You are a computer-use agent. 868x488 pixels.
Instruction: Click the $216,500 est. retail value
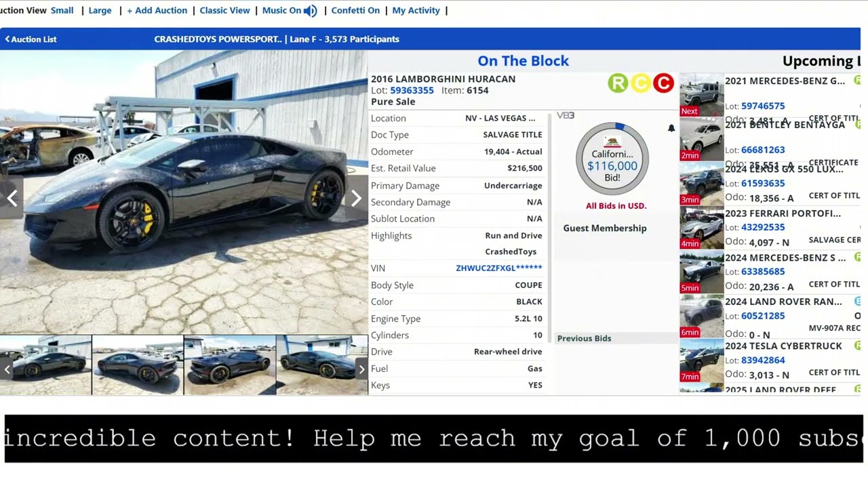click(525, 168)
